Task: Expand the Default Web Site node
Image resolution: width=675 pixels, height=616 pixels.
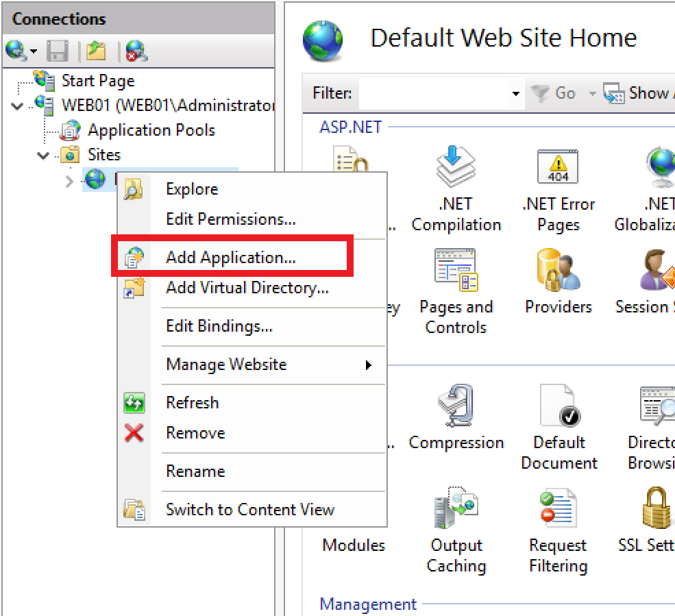Action: (69, 181)
